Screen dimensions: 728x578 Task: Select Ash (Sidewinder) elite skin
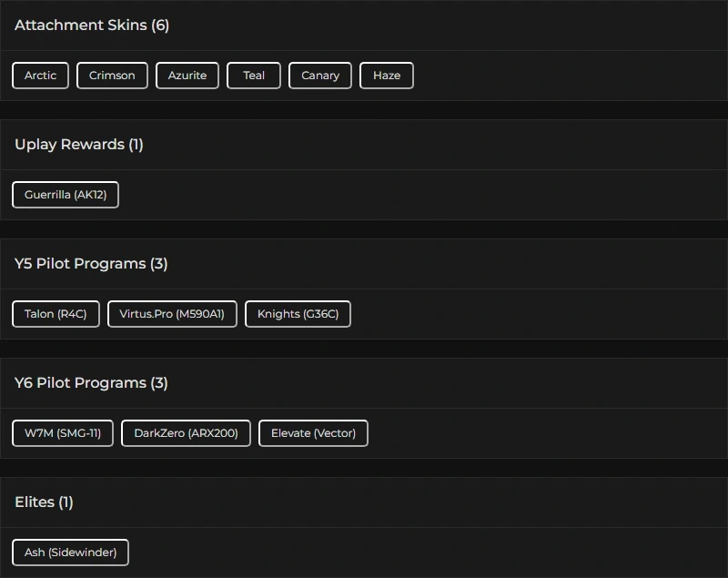pyautogui.click(x=70, y=553)
